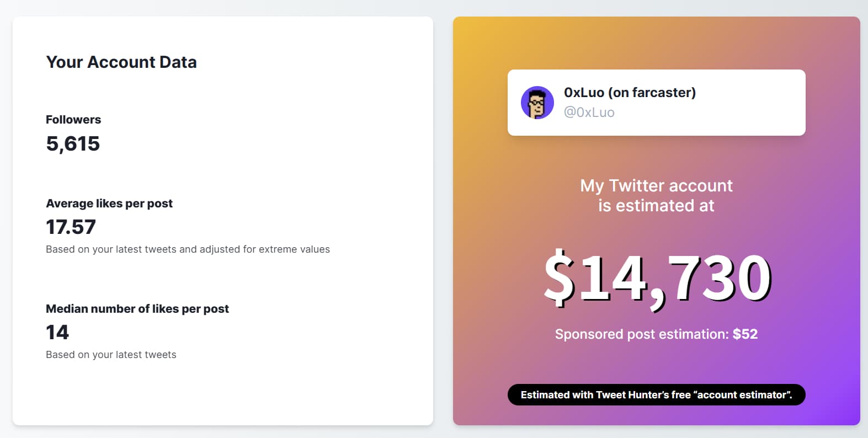
Task: Click the 5,615 followers count
Action: (73, 144)
